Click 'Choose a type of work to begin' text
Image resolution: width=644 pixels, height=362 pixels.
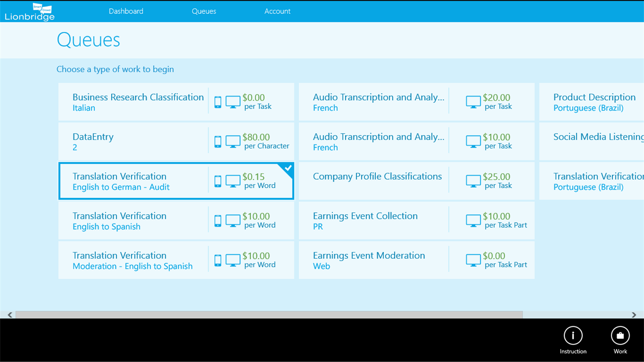coord(115,69)
